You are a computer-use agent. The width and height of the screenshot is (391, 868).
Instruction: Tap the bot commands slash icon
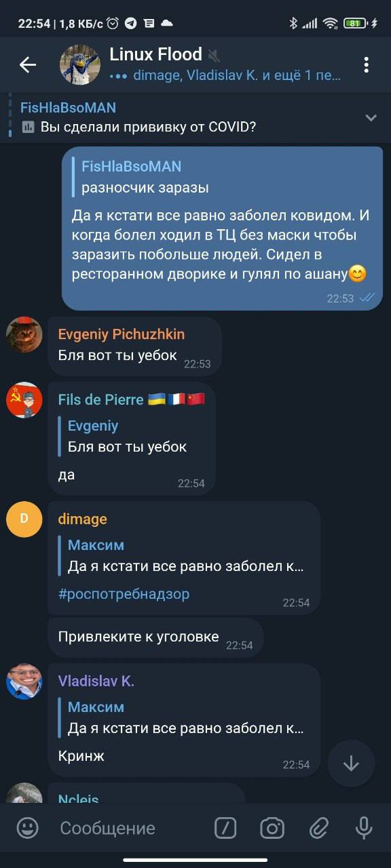(x=225, y=828)
